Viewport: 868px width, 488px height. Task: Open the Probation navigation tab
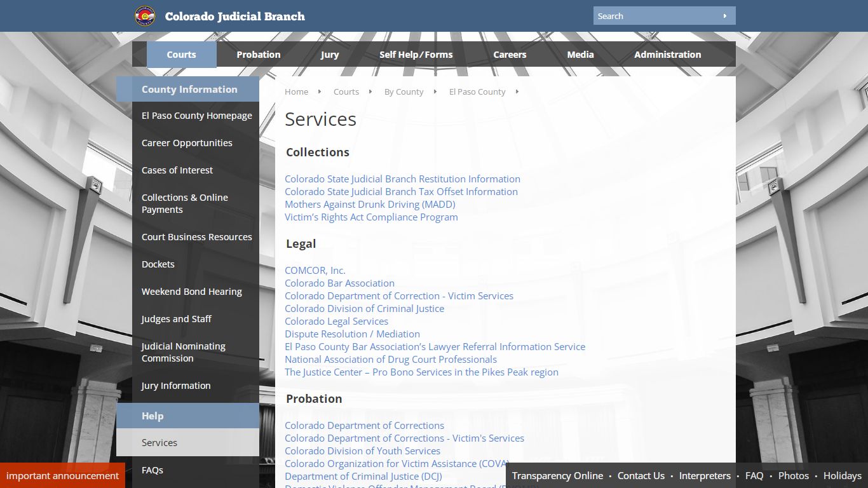tap(259, 55)
